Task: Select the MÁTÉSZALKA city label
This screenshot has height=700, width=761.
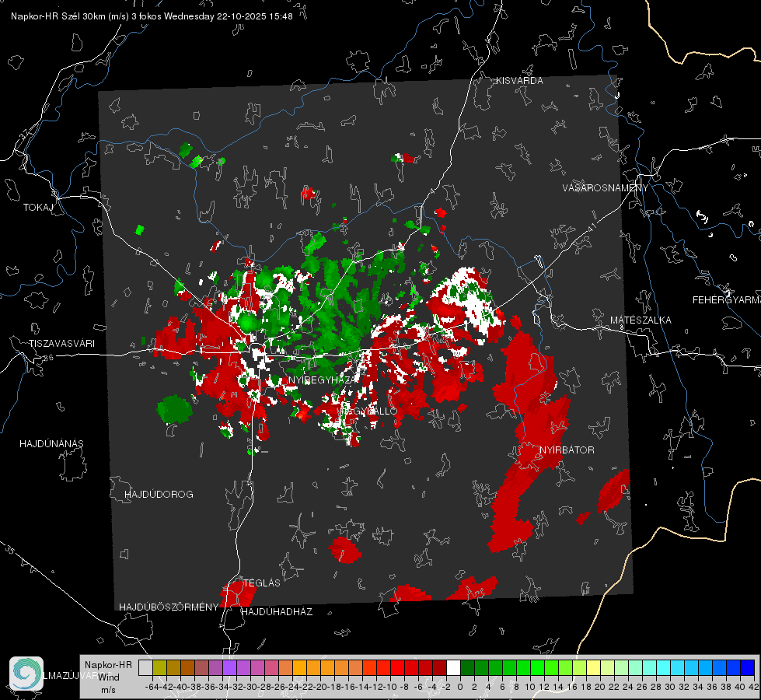Action: (x=641, y=320)
